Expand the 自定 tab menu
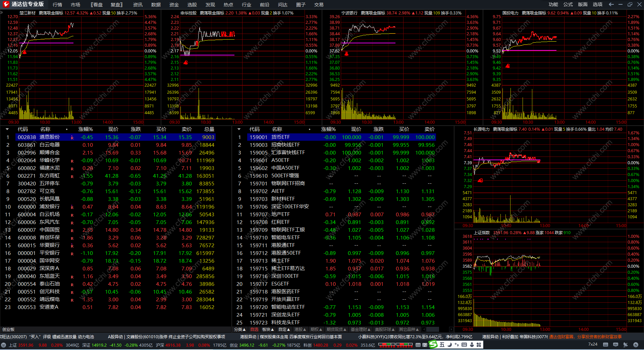Screen dimensions: 644x350 284,330
